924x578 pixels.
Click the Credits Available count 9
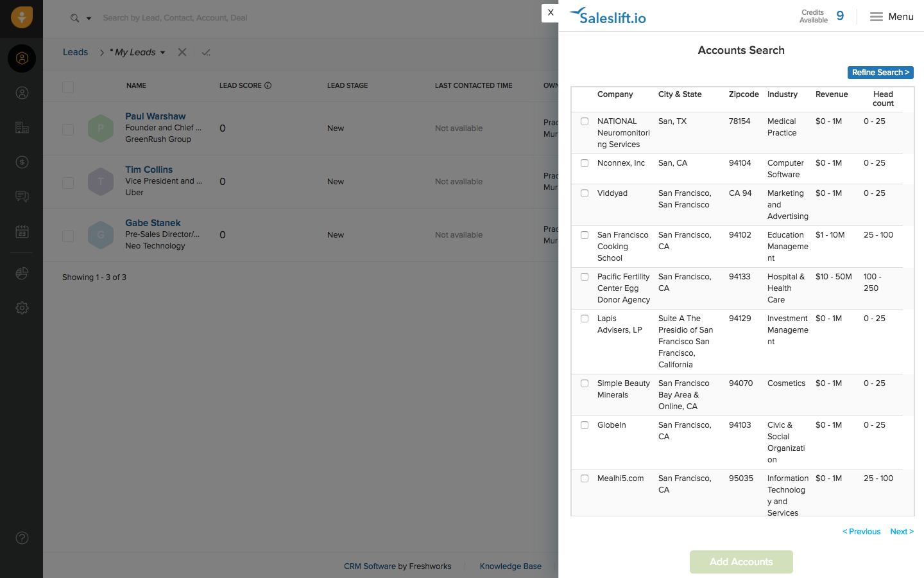pyautogui.click(x=840, y=16)
